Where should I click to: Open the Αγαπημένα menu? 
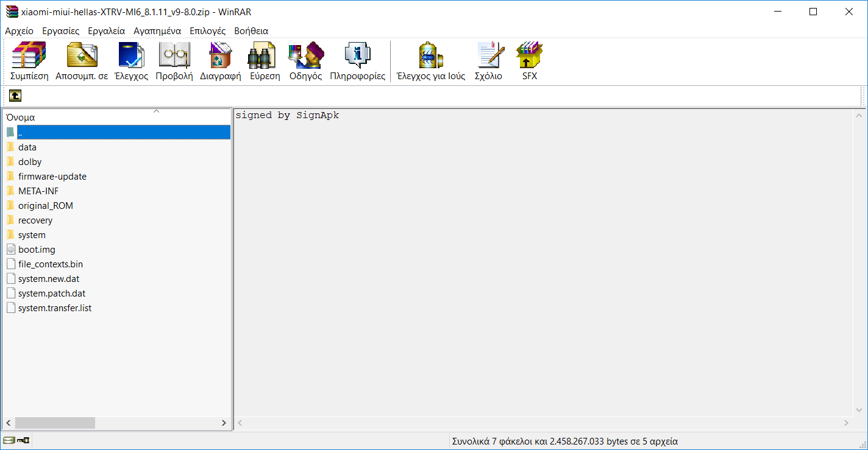point(157,31)
